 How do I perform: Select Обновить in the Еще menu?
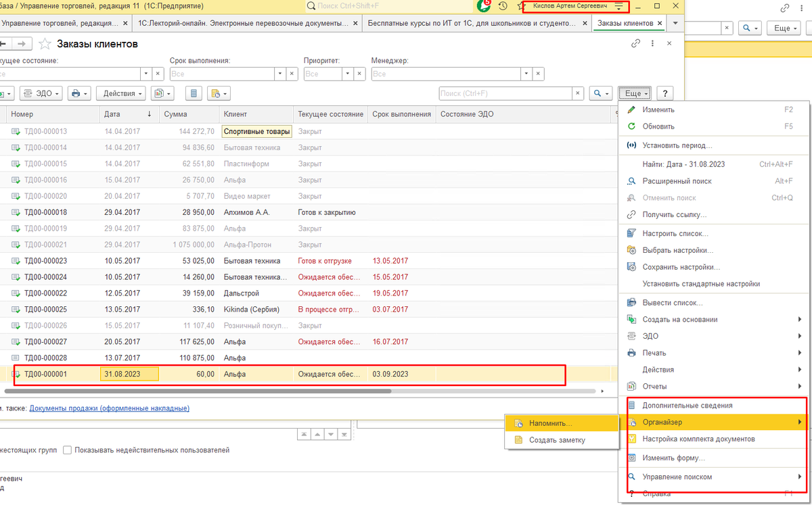pyautogui.click(x=715, y=126)
